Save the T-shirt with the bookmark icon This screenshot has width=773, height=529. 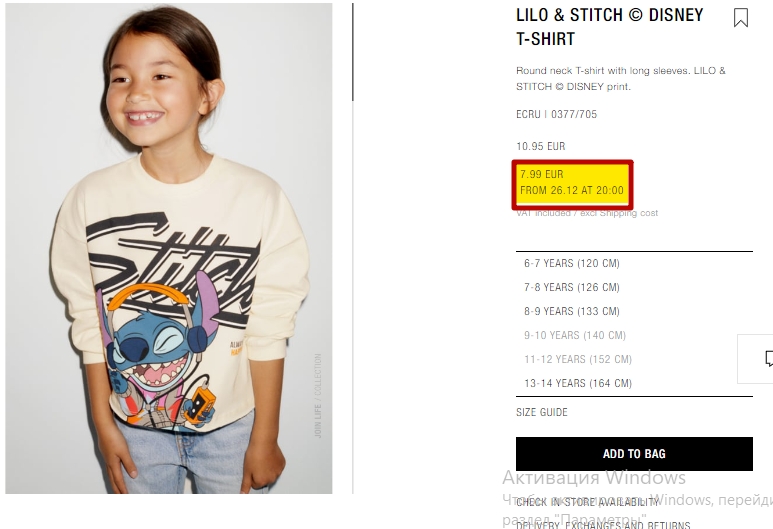[x=740, y=17]
